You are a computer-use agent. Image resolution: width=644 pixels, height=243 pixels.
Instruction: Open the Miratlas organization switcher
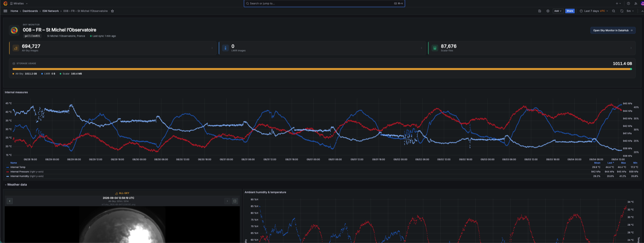click(19, 3)
